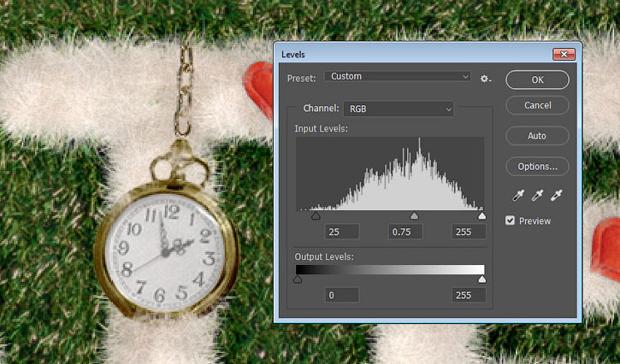Click the output shadow value field 0
620x364 pixels.
coord(342,295)
